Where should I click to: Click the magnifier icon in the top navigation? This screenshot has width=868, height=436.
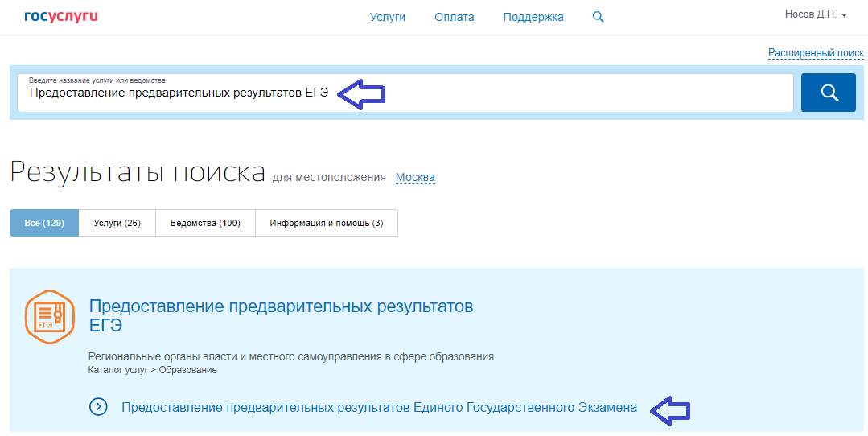598,17
